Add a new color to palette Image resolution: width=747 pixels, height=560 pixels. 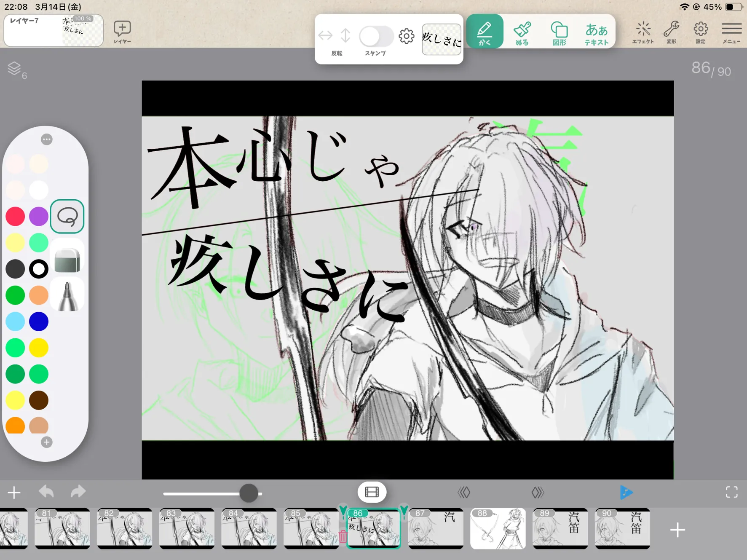pyautogui.click(x=46, y=442)
